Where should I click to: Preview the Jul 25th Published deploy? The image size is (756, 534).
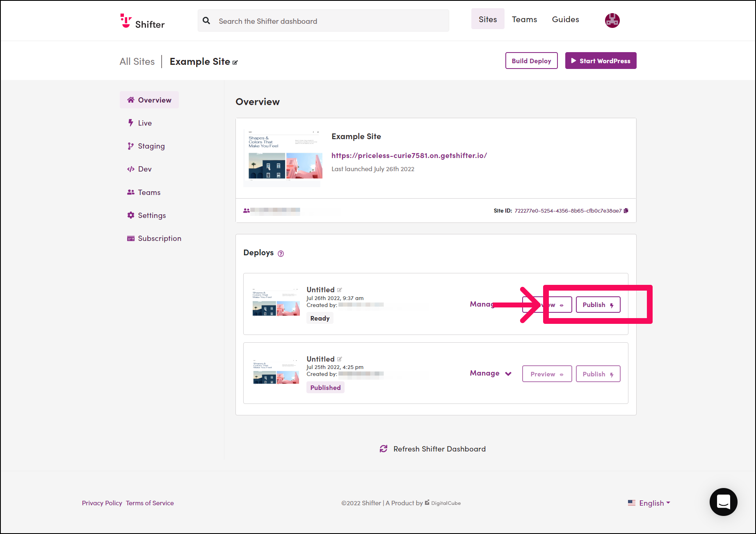pos(547,374)
